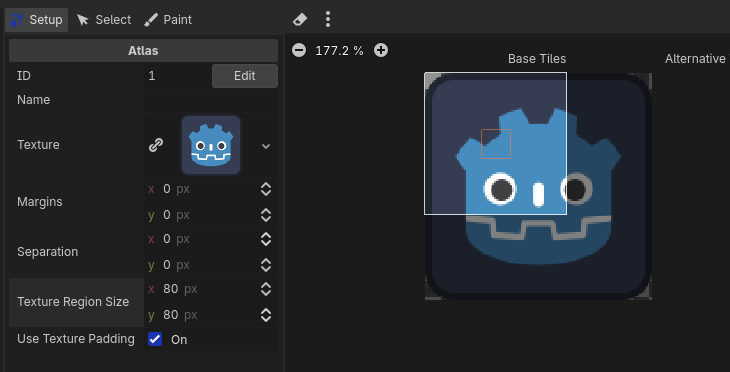Click the Name input field
Viewport: 730px width, 372px height.
pos(211,100)
